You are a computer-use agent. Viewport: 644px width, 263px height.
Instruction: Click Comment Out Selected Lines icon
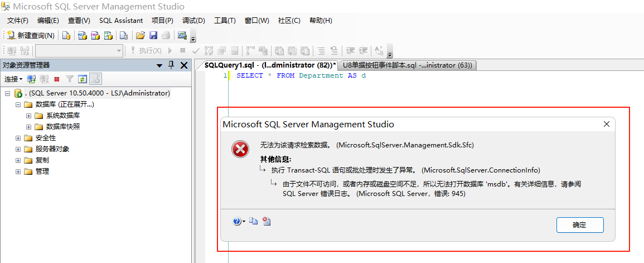(321, 51)
